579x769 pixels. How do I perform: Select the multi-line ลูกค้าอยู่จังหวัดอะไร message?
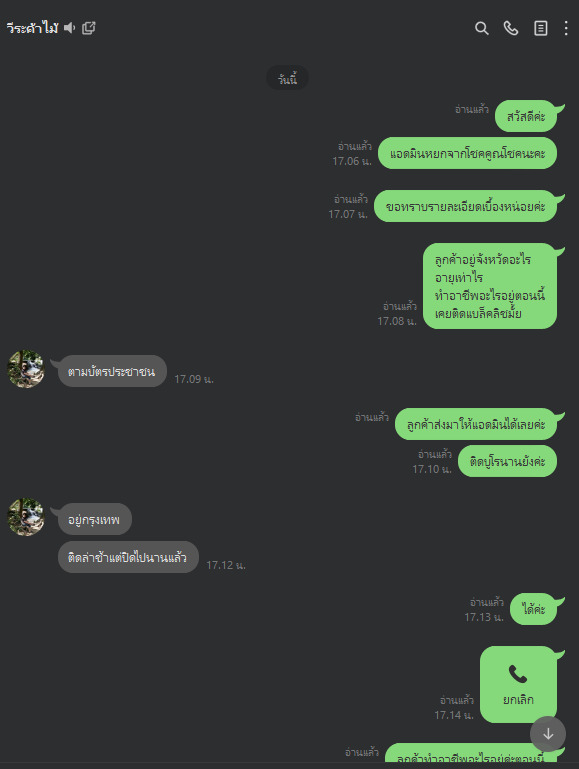coord(490,286)
